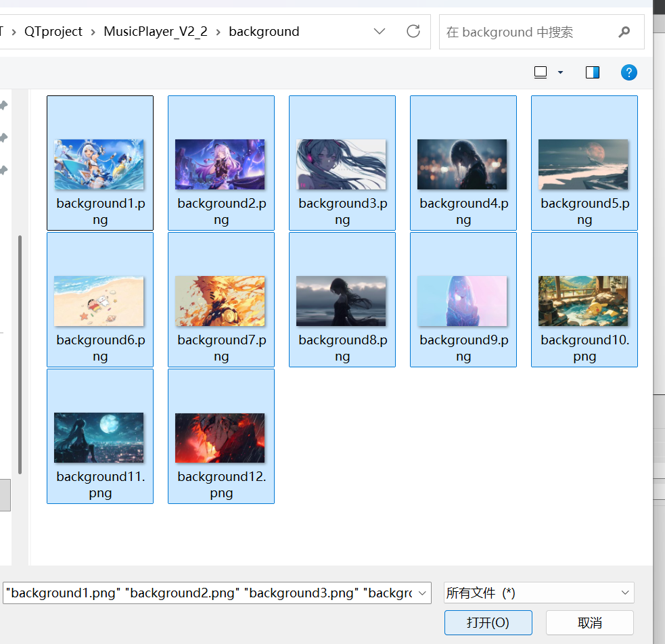Click the refresh icon beside address bar
The width and height of the screenshot is (665, 644).
[413, 31]
